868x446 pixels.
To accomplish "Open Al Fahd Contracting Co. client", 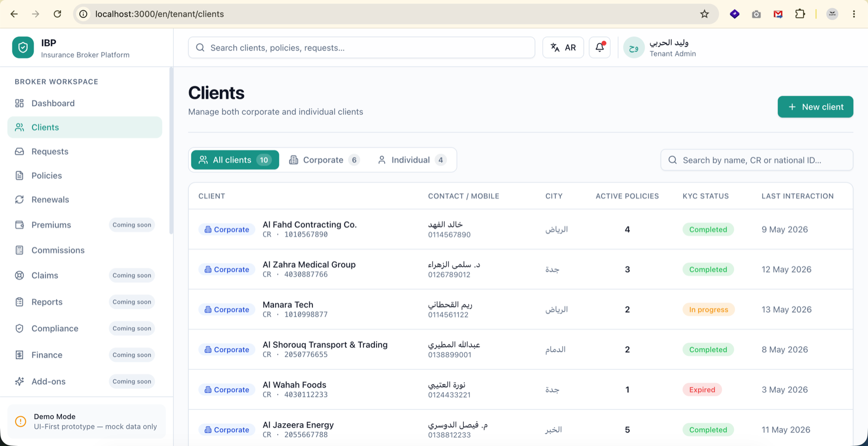I will point(309,225).
